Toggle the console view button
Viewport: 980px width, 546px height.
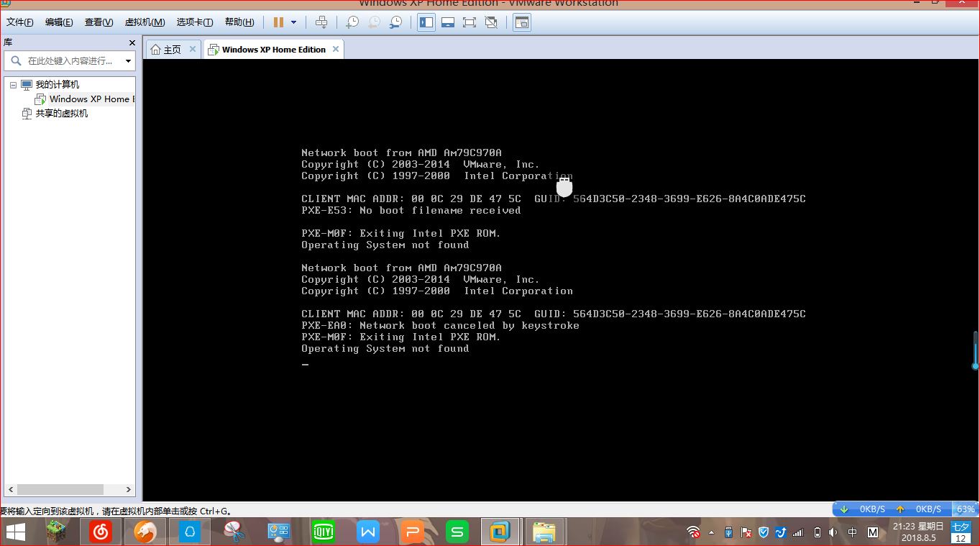pos(522,22)
